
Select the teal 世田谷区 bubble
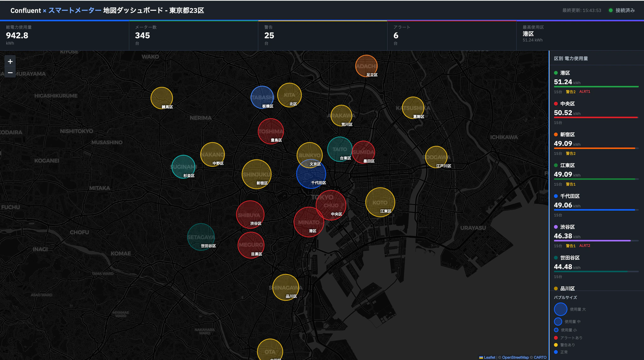point(201,237)
